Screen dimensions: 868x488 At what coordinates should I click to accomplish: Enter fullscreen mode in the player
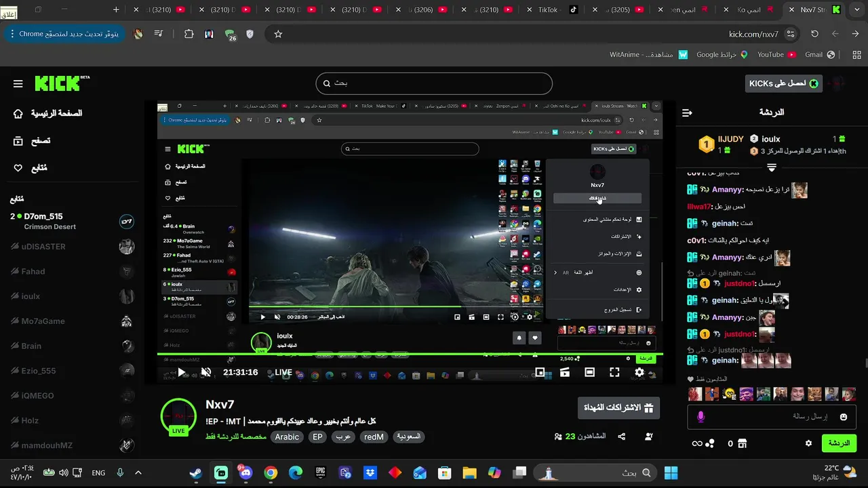coord(614,372)
